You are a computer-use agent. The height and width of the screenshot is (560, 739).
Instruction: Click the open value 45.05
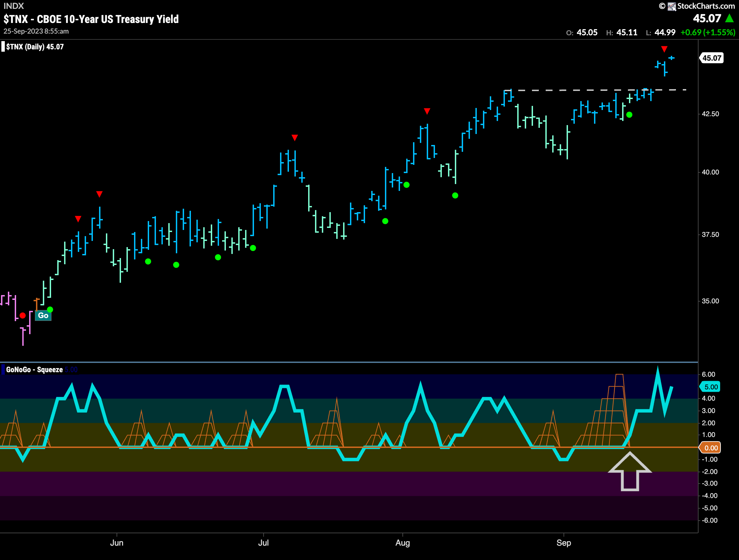tap(587, 33)
